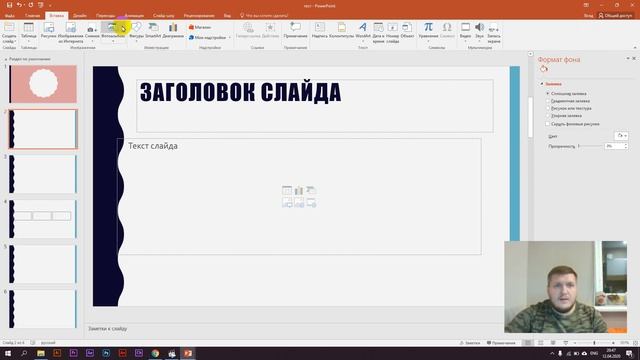Click the Рисунки insert icon
The image size is (640, 360).
tap(49, 31)
